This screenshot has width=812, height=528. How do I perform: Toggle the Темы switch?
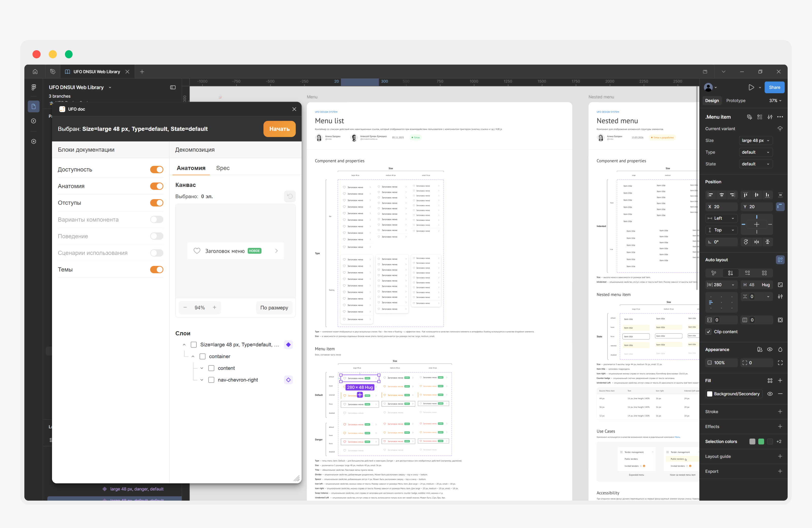(157, 270)
